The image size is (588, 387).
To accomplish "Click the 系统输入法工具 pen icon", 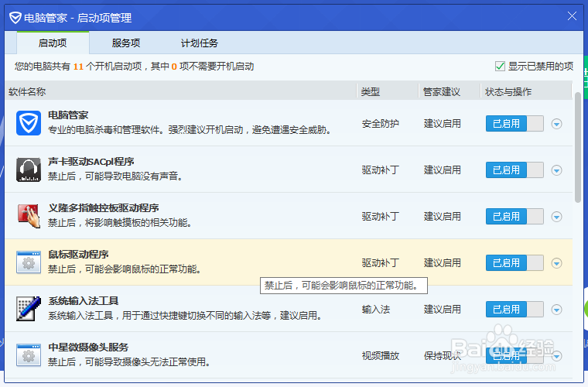I will (29, 309).
